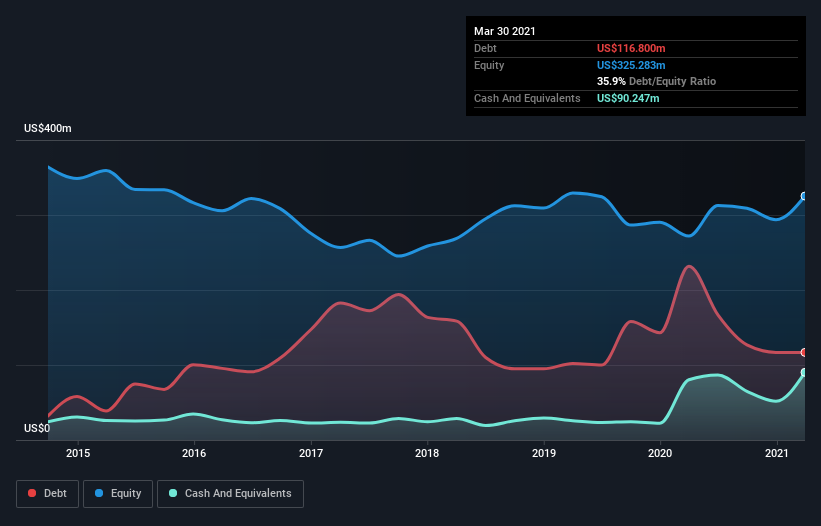Screen dimensions: 821x526
Task: Click the 2015 x-axis label
Action: click(77, 453)
